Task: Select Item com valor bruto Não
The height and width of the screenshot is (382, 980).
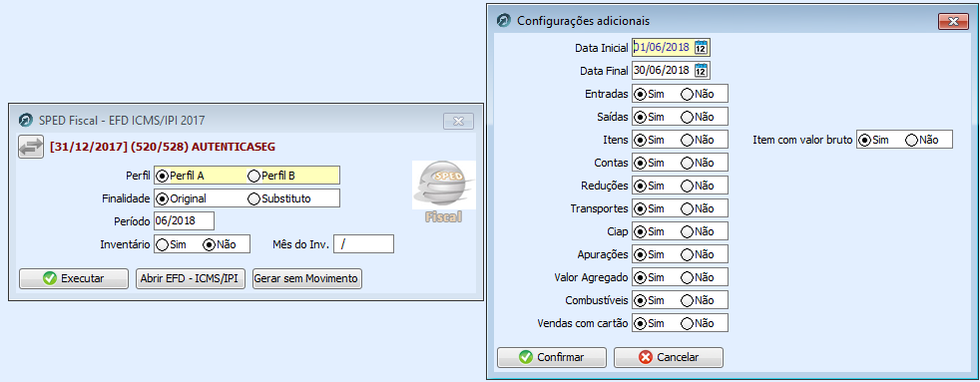Action: pyautogui.click(x=922, y=140)
